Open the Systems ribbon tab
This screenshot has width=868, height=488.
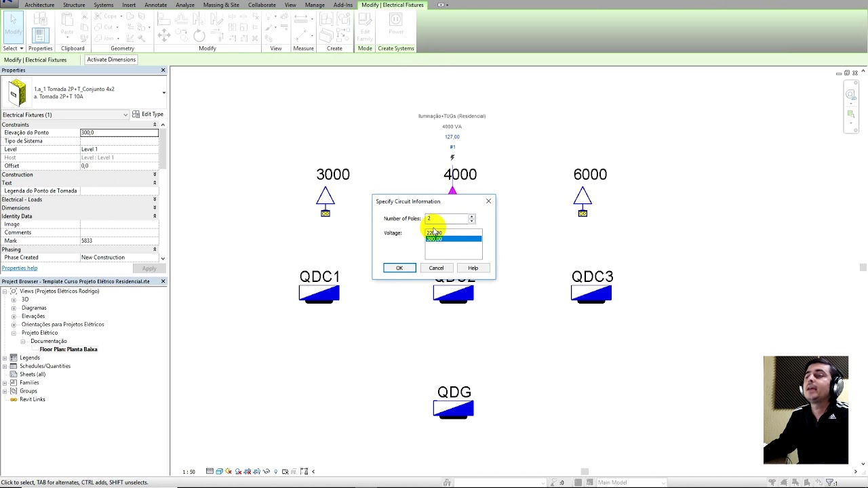tap(104, 5)
